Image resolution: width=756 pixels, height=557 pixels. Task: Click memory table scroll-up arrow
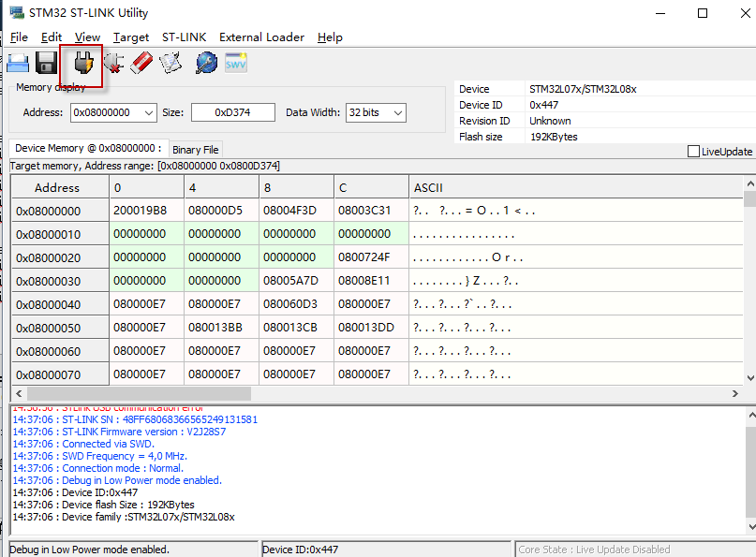tap(749, 183)
